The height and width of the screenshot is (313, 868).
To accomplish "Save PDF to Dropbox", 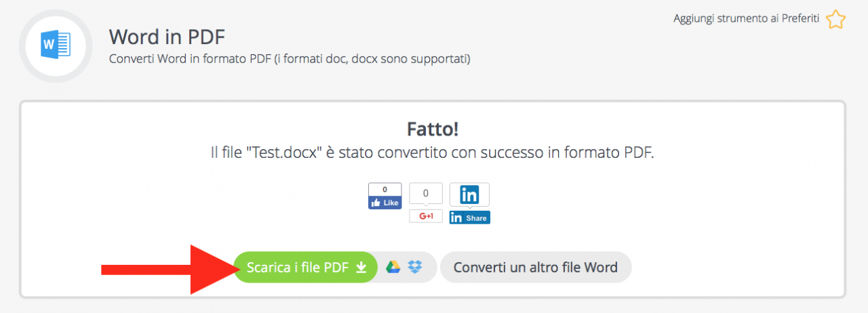I will pyautogui.click(x=415, y=267).
